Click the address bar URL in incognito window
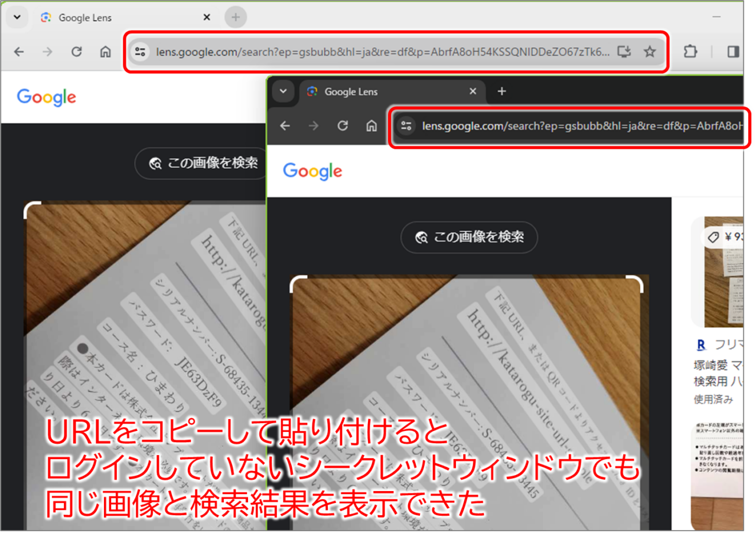This screenshot has height=543, width=756. [x=582, y=126]
